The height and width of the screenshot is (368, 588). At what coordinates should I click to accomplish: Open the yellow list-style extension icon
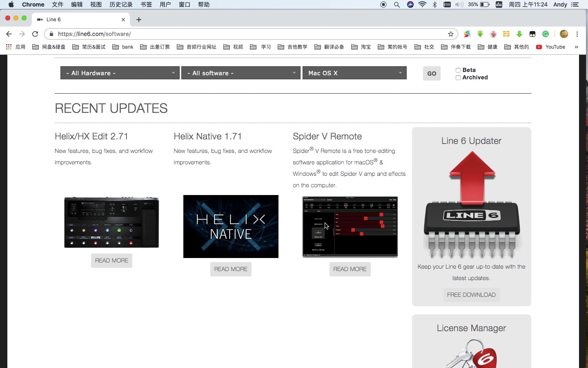506,34
